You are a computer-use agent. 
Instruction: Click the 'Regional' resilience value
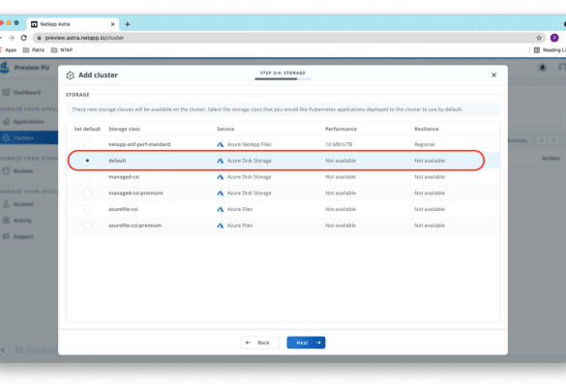pyautogui.click(x=424, y=144)
